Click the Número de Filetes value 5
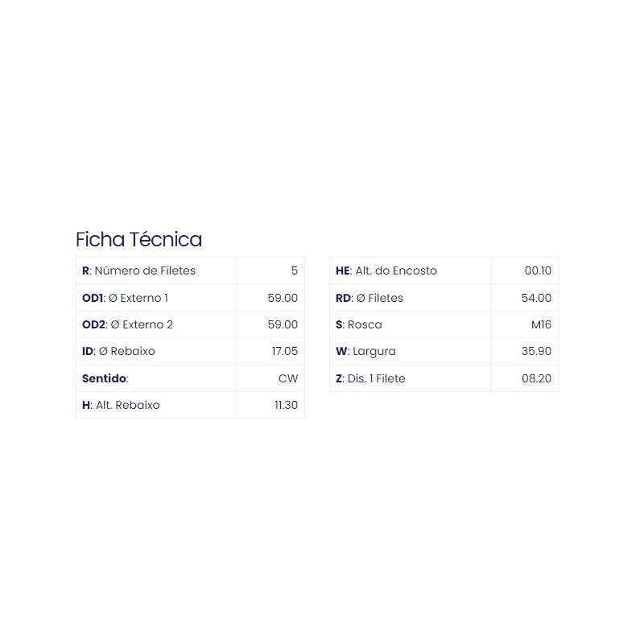Viewport: 644px width, 644px height. click(x=294, y=271)
